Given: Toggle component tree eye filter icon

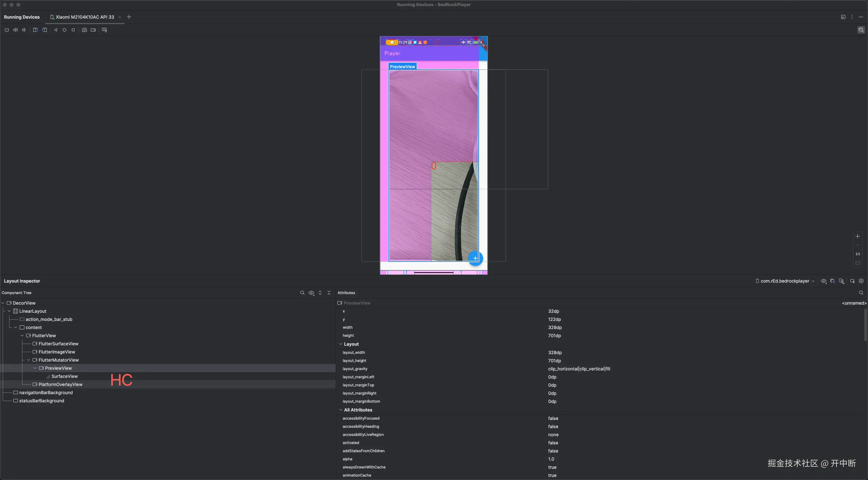Looking at the screenshot, I should [x=311, y=293].
